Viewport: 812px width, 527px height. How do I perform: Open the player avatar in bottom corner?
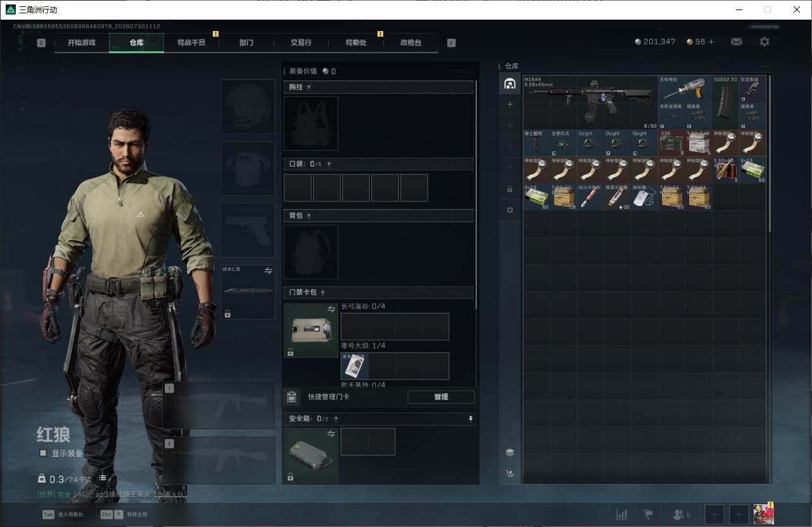coord(763,515)
